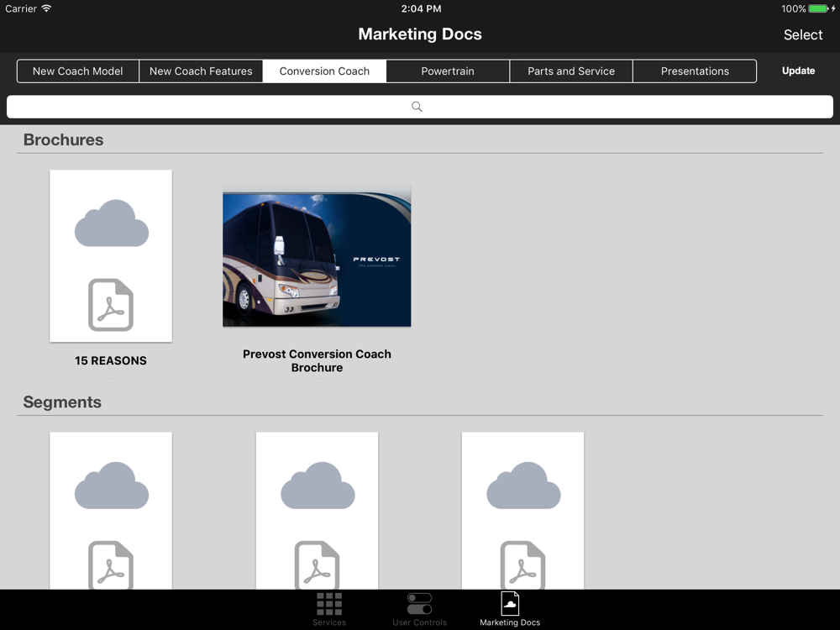Screen dimensions: 840x630
Task: Switch to New Coach Features tab
Action: [x=201, y=71]
